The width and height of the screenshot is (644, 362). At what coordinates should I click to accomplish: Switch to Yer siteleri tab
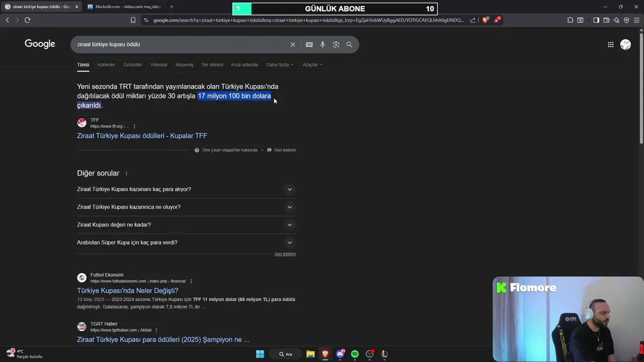point(212,65)
